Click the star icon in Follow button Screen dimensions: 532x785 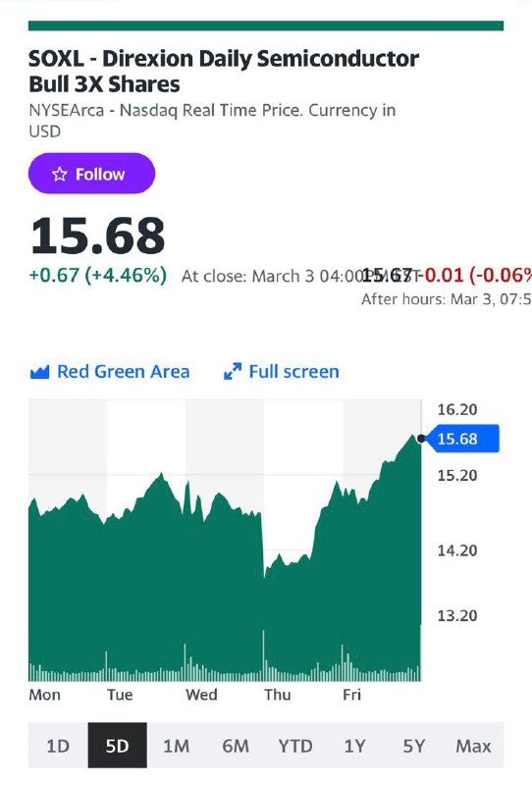click(x=60, y=175)
